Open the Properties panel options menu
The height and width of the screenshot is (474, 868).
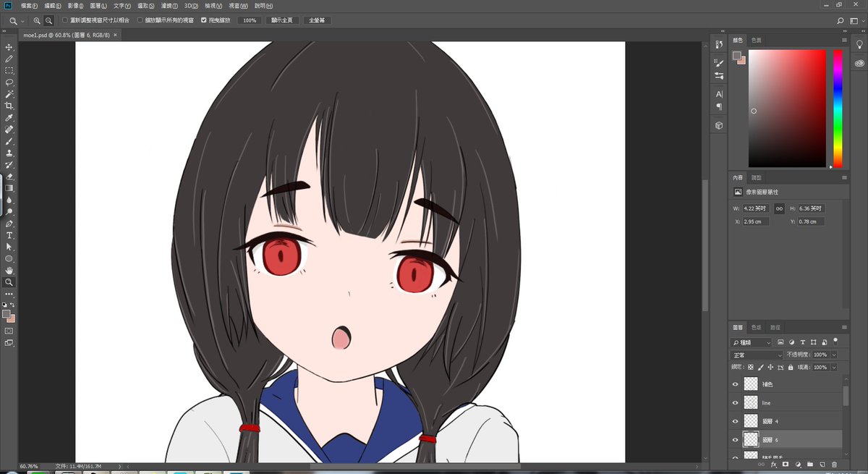(x=844, y=177)
